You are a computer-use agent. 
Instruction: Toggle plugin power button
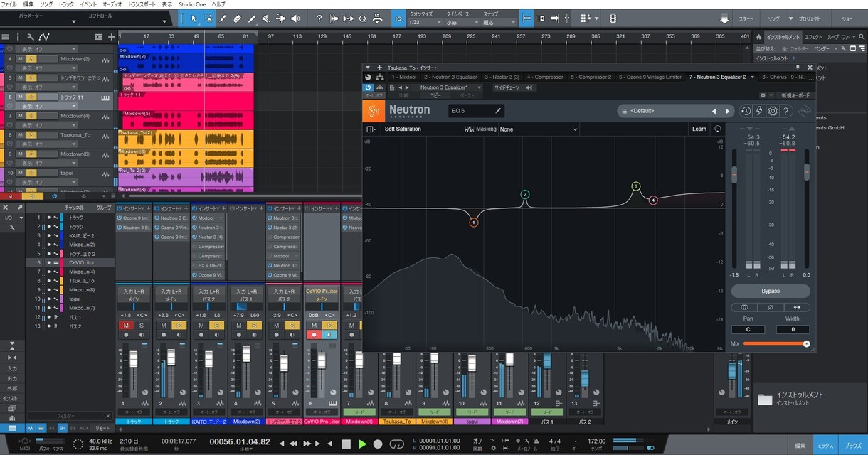pyautogui.click(x=369, y=87)
